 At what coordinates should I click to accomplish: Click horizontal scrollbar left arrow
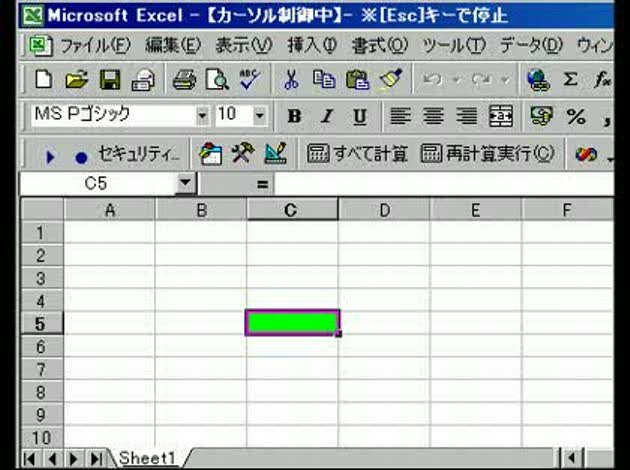pos(572,458)
